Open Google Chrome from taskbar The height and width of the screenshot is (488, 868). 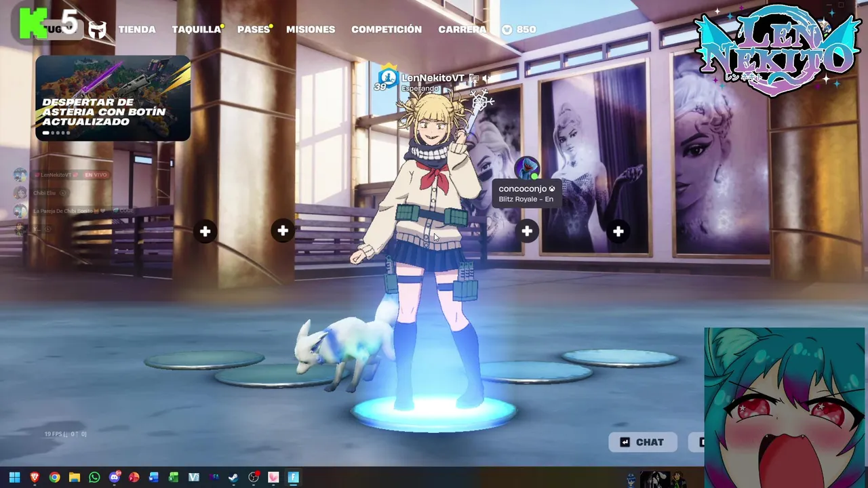pyautogui.click(x=54, y=477)
